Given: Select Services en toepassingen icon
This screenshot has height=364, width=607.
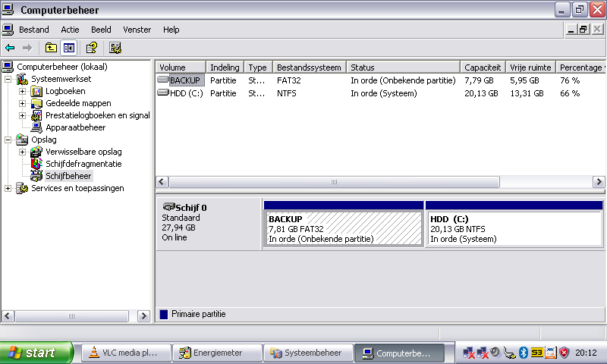Looking at the screenshot, I should coord(22,188).
